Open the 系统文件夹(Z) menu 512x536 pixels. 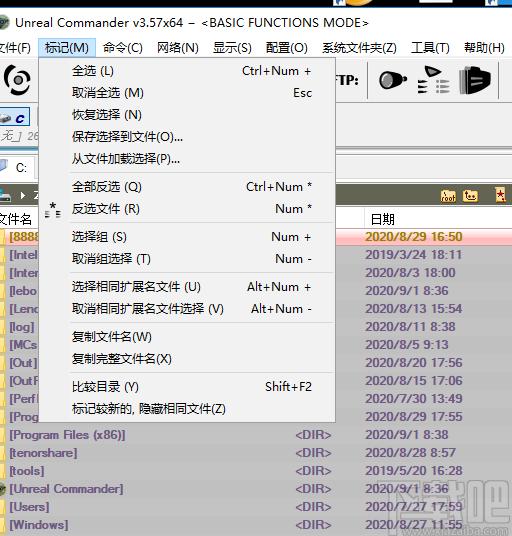pyautogui.click(x=359, y=48)
